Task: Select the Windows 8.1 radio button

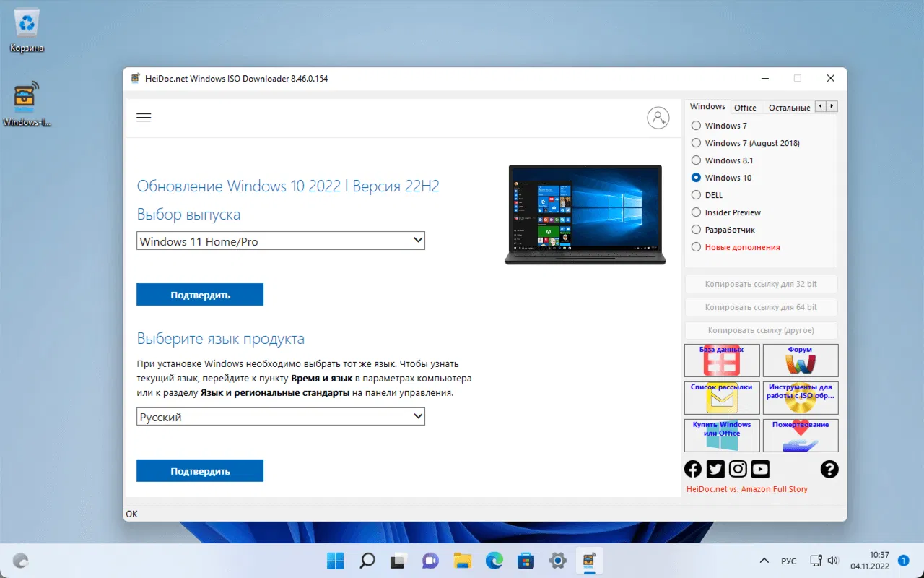Action: point(696,160)
